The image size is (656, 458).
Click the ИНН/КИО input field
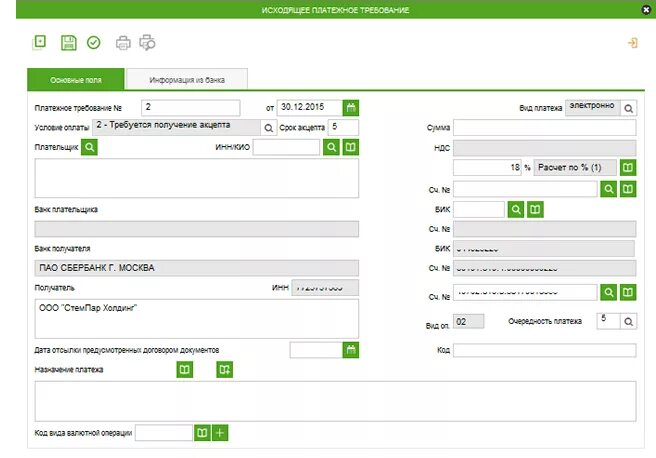(286, 147)
